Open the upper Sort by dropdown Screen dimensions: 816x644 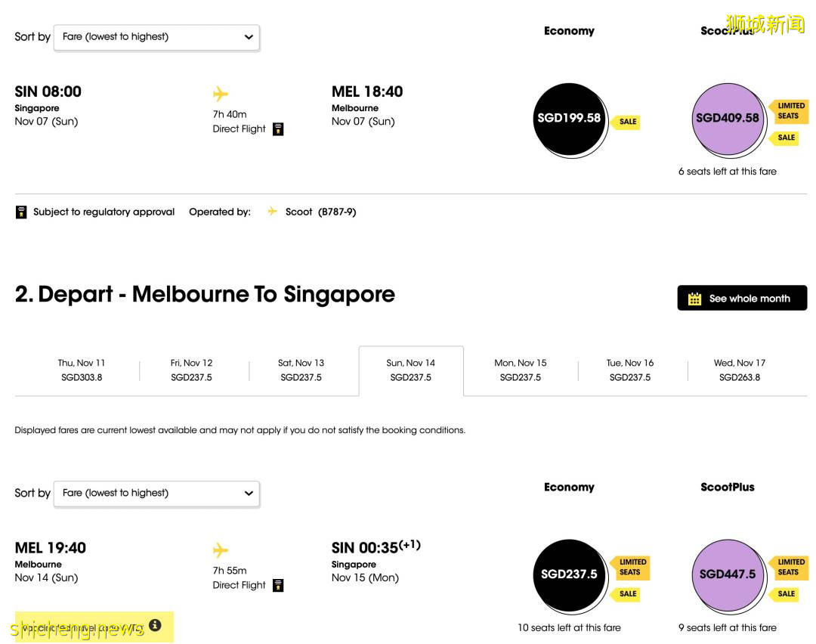[x=156, y=37]
